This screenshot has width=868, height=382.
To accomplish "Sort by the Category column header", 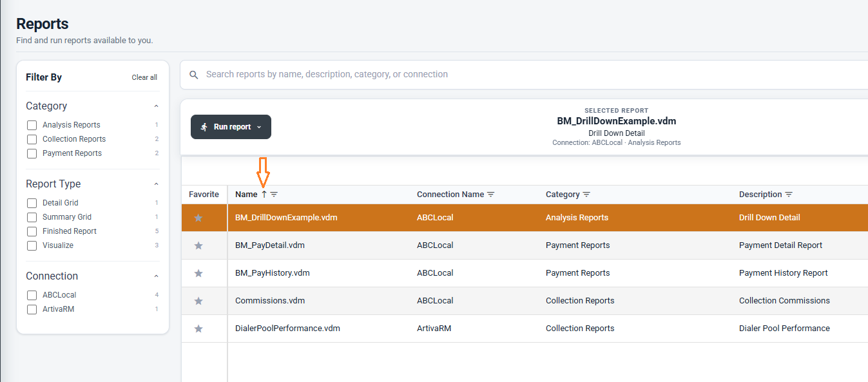I will 563,195.
